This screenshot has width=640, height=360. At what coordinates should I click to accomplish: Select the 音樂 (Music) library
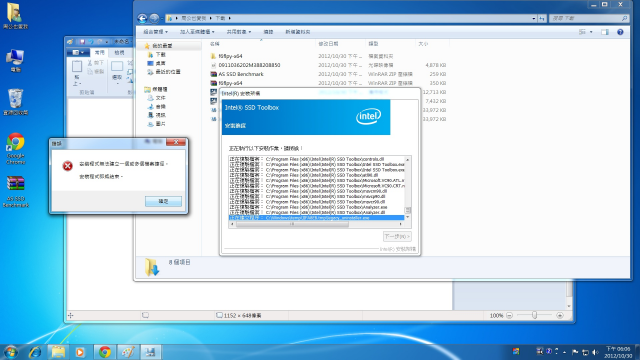(160, 107)
